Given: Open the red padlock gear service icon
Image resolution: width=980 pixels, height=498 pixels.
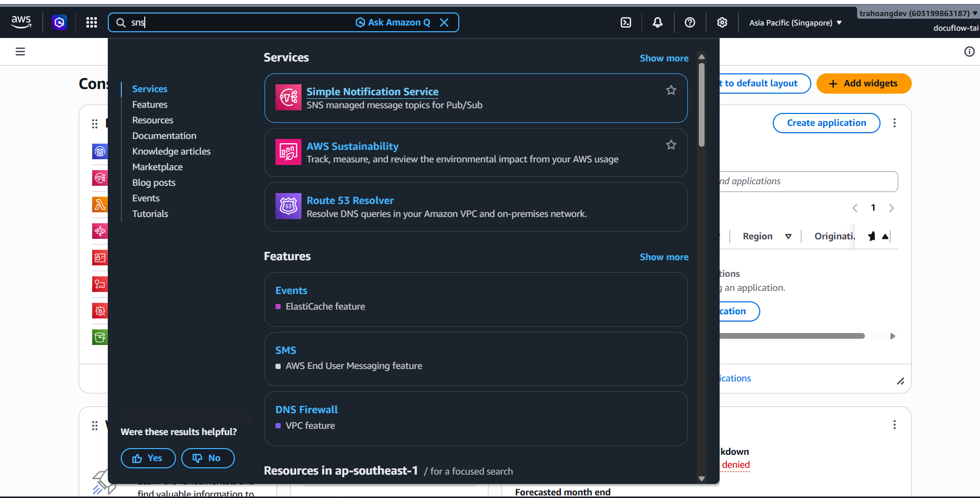Looking at the screenshot, I should click(x=100, y=311).
